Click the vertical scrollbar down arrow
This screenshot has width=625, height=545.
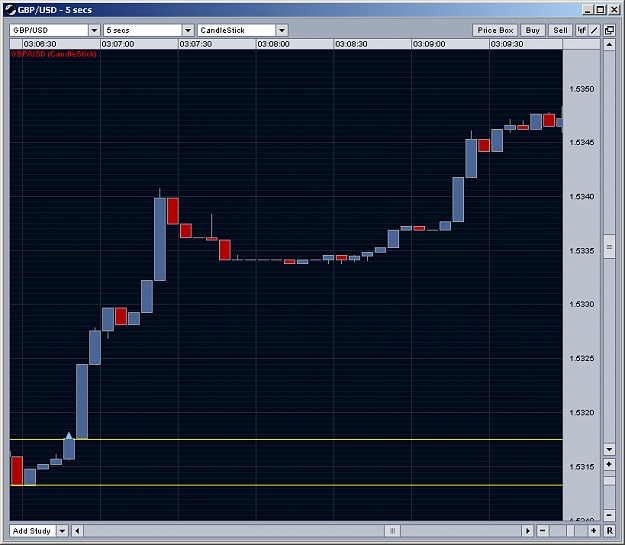point(609,449)
